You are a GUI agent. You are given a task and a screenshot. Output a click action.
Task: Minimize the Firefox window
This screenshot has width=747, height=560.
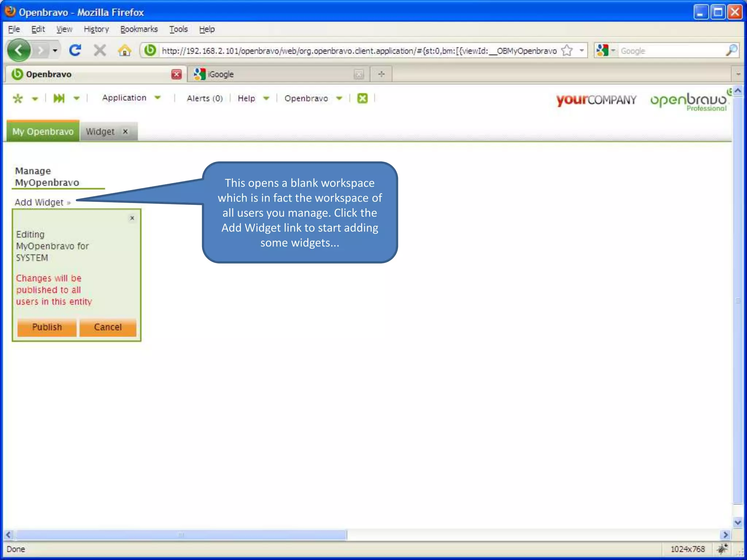(700, 12)
